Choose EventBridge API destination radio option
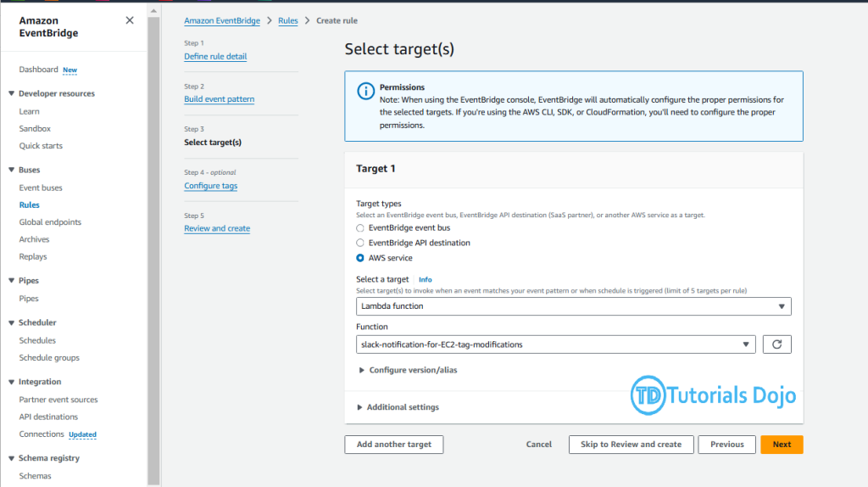The image size is (868, 487). coord(360,243)
